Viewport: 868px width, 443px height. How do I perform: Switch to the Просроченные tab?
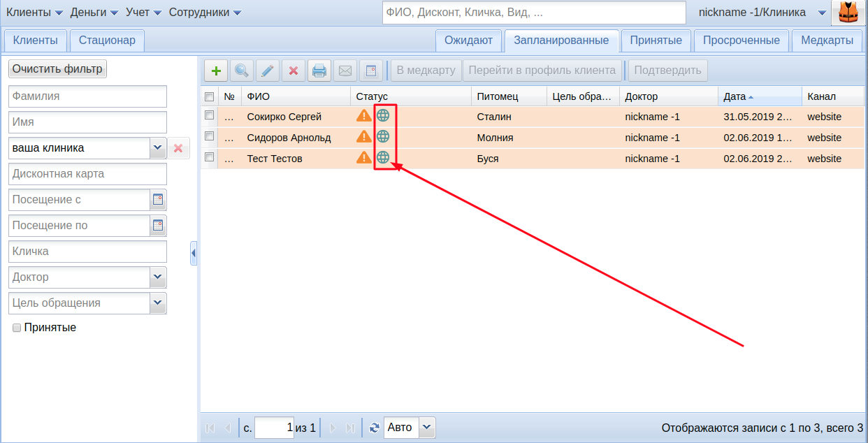tap(741, 41)
